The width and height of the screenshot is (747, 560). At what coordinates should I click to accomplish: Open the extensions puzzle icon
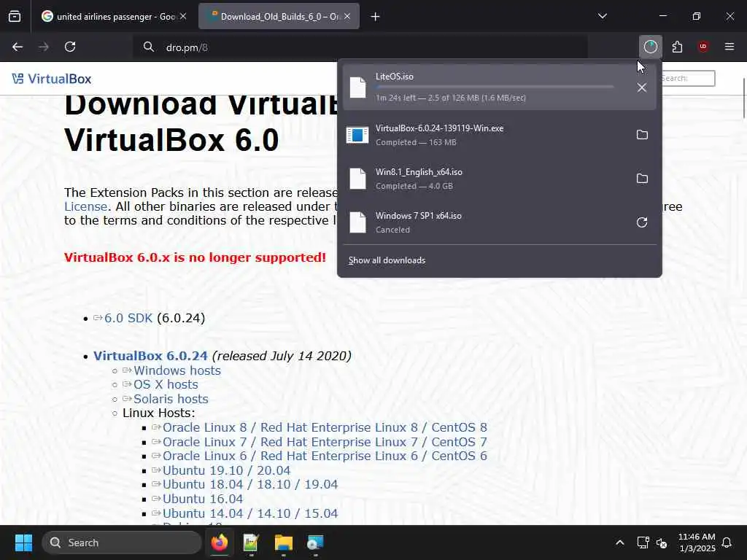(x=677, y=47)
